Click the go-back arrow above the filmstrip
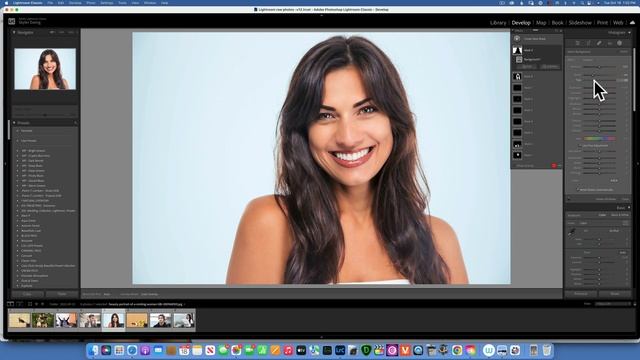640x360 pixels. (36, 304)
